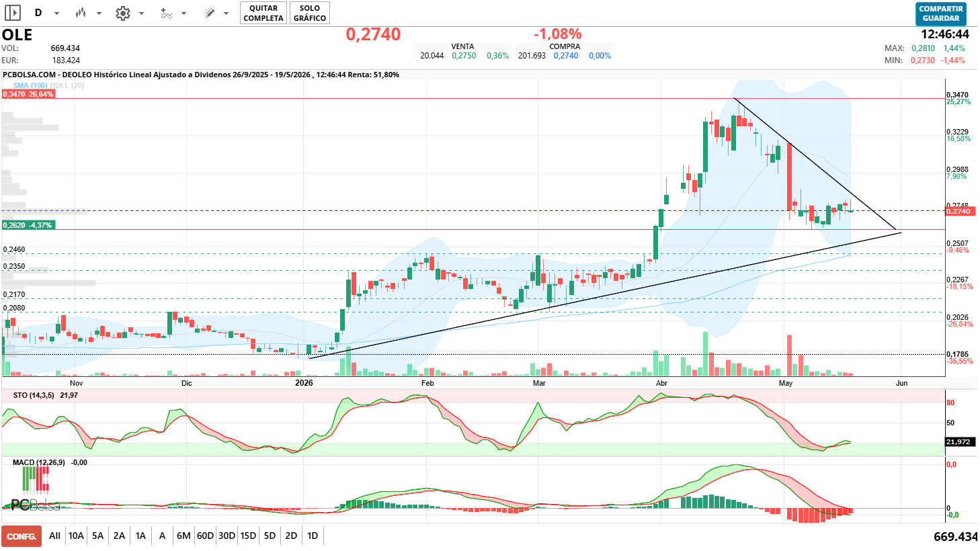The height and width of the screenshot is (551, 980).
Task: Open the CONFG. button
Action: click(x=22, y=536)
